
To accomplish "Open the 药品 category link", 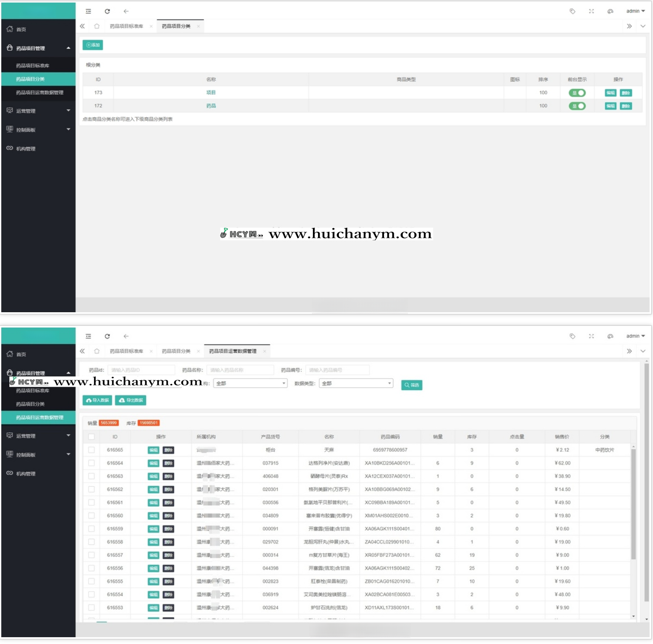I will (x=211, y=106).
